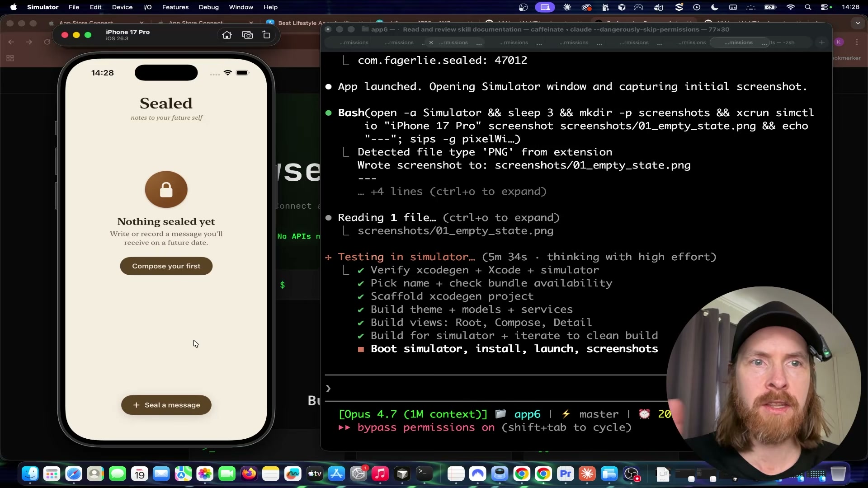The image size is (868, 488).
Task: Switch to the highlighted ...missions terminal tab
Action: coord(739,42)
